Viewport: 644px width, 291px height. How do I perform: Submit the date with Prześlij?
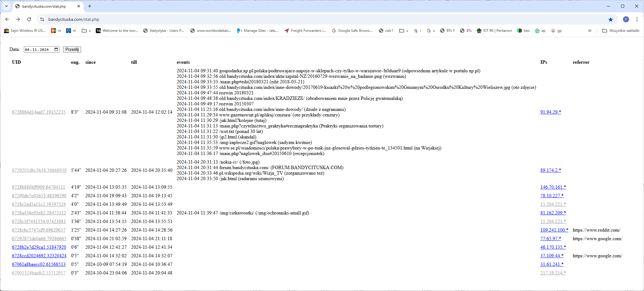(x=72, y=49)
